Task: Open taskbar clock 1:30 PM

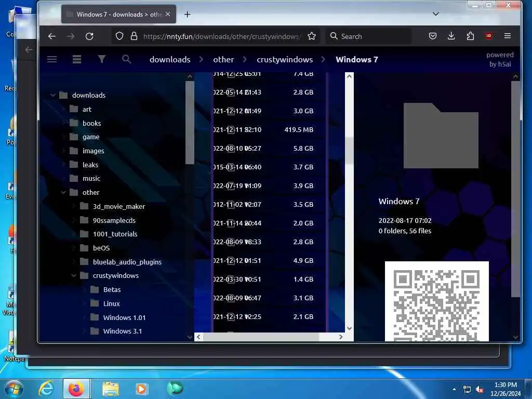Action: (506, 389)
